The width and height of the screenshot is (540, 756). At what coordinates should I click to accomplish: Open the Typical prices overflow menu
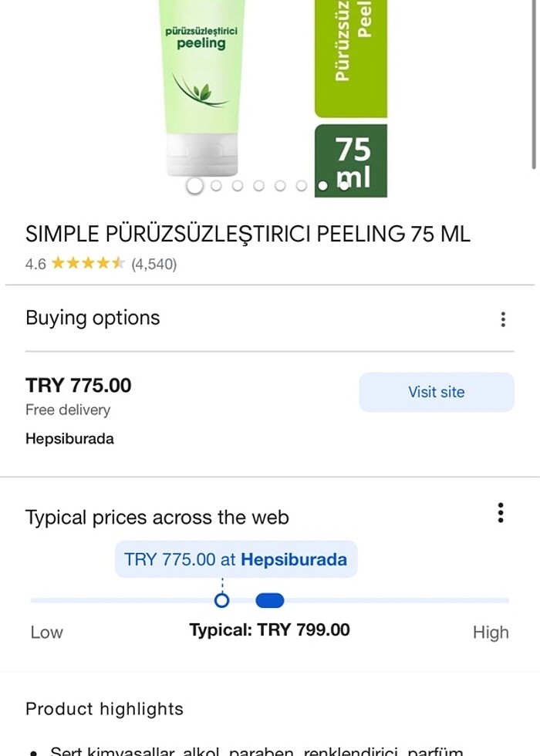pyautogui.click(x=500, y=513)
